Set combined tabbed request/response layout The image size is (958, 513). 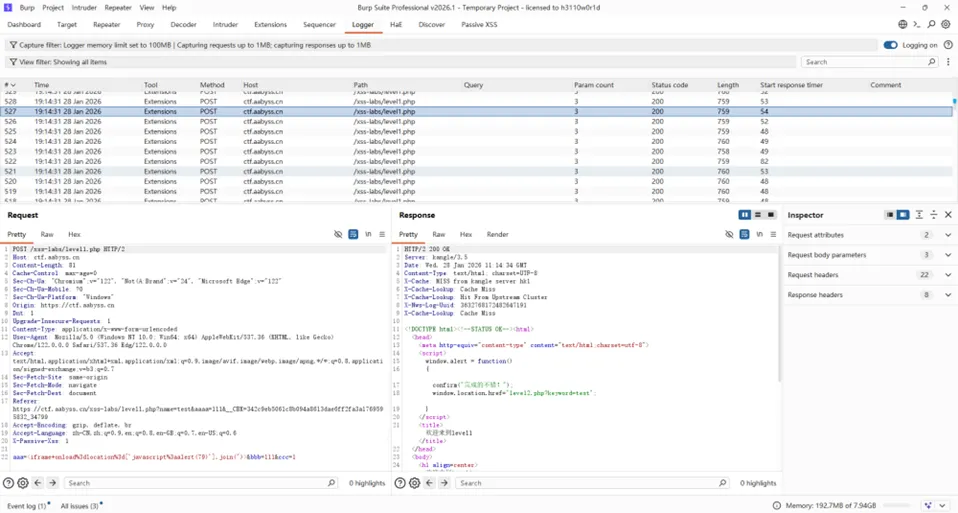[771, 215]
